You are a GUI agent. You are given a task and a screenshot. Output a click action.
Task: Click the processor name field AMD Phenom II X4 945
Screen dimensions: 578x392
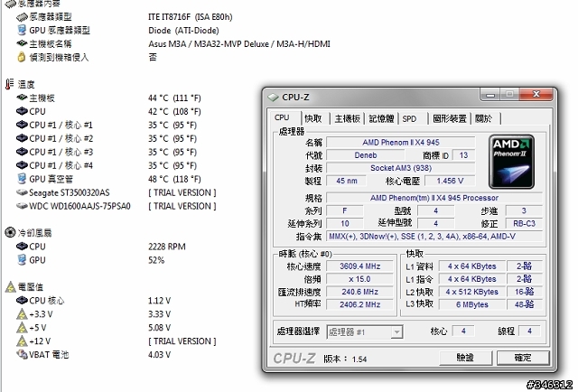coord(401,143)
